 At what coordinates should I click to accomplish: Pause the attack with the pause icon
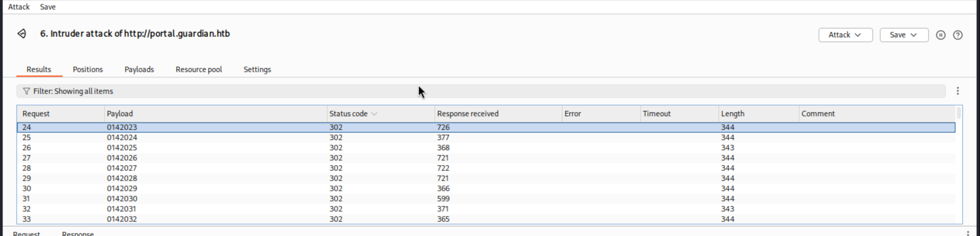[x=941, y=35]
